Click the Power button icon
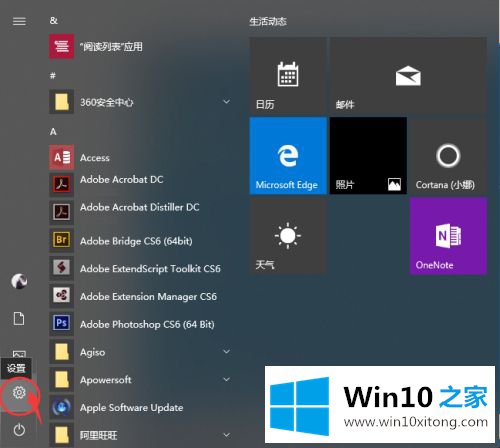This screenshot has height=448, width=500. (x=19, y=430)
